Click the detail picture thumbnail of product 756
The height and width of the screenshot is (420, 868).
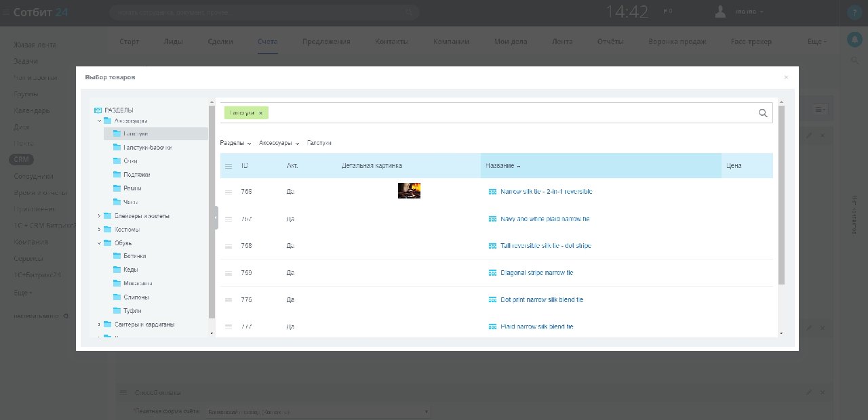[409, 190]
